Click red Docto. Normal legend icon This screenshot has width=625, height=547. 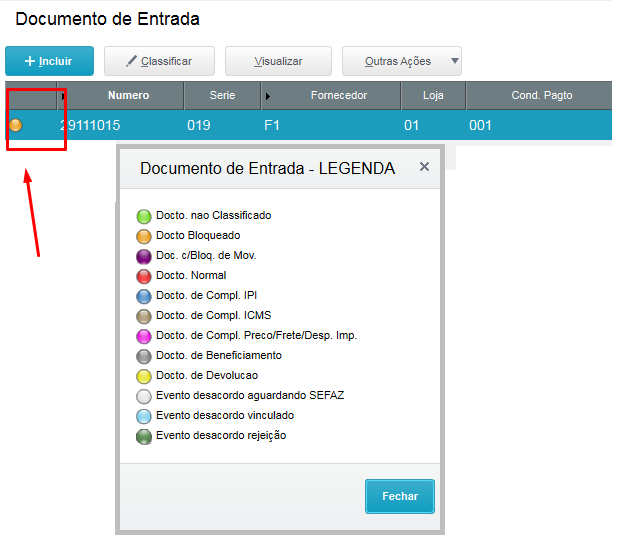[x=144, y=276]
